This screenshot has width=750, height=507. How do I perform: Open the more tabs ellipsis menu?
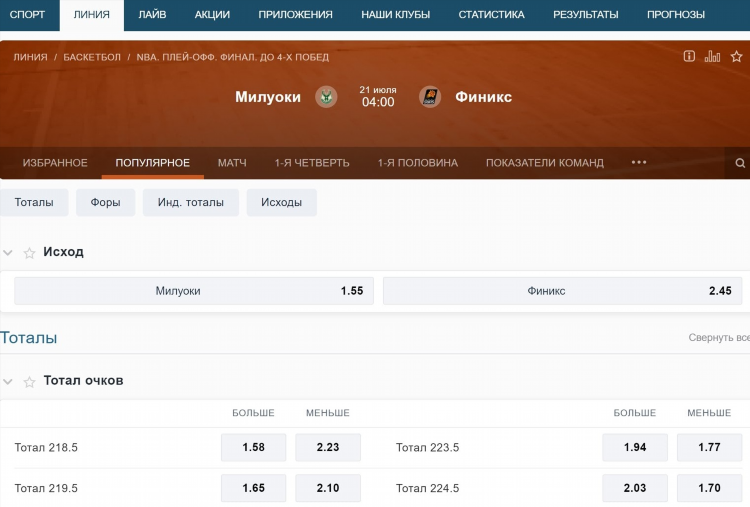pyautogui.click(x=639, y=163)
